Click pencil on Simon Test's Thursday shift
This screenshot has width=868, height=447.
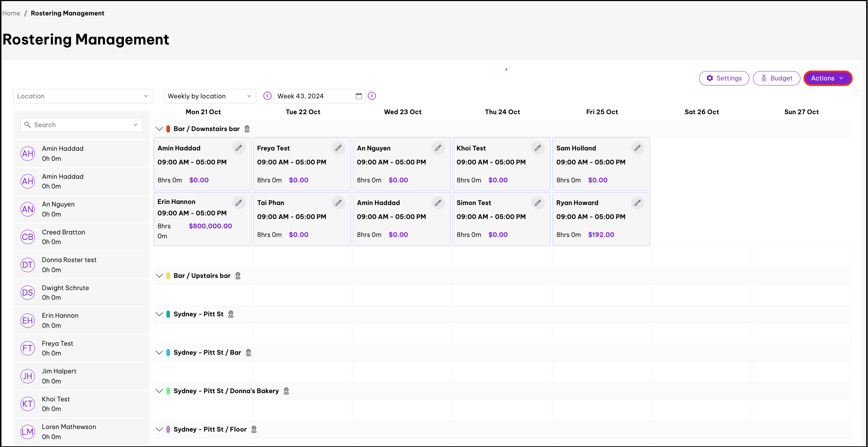coord(538,203)
